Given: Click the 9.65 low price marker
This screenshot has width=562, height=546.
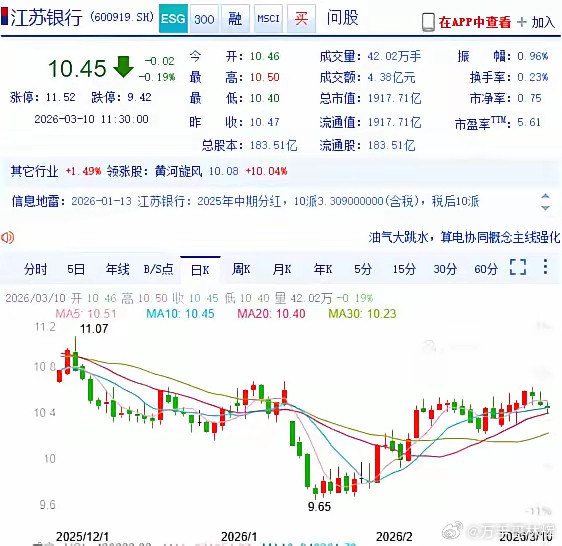Looking at the screenshot, I should point(319,507).
